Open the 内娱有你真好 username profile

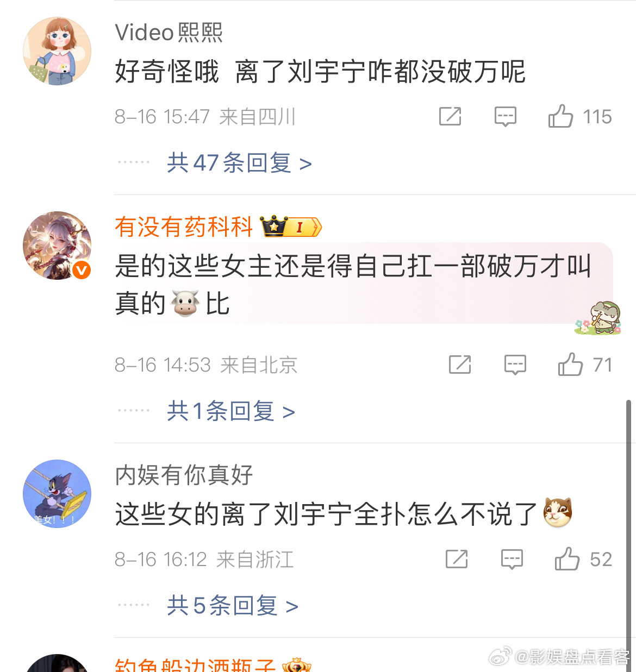point(184,475)
